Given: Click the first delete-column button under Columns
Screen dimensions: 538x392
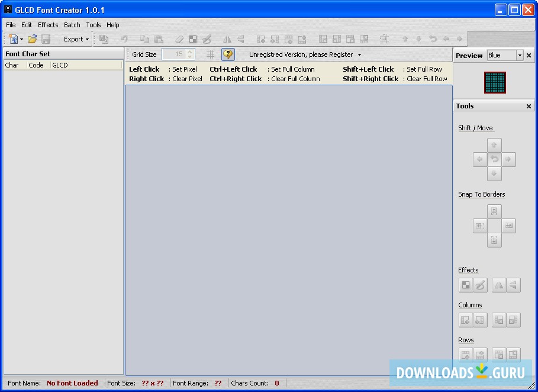Looking at the screenshot, I should point(499,320).
